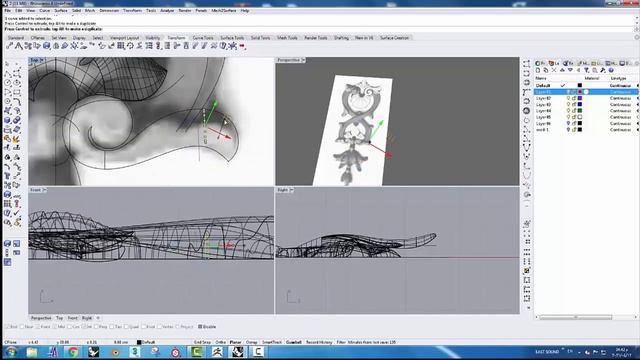
Task: Switch to Surface Tools toolbar tab
Action: (232, 38)
